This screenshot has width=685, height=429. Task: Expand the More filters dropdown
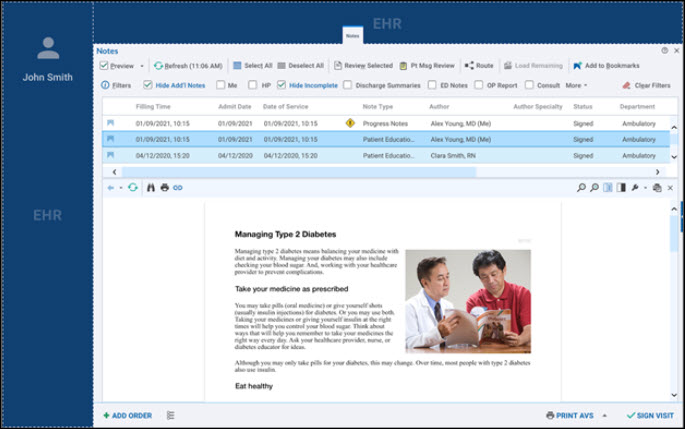(x=577, y=86)
